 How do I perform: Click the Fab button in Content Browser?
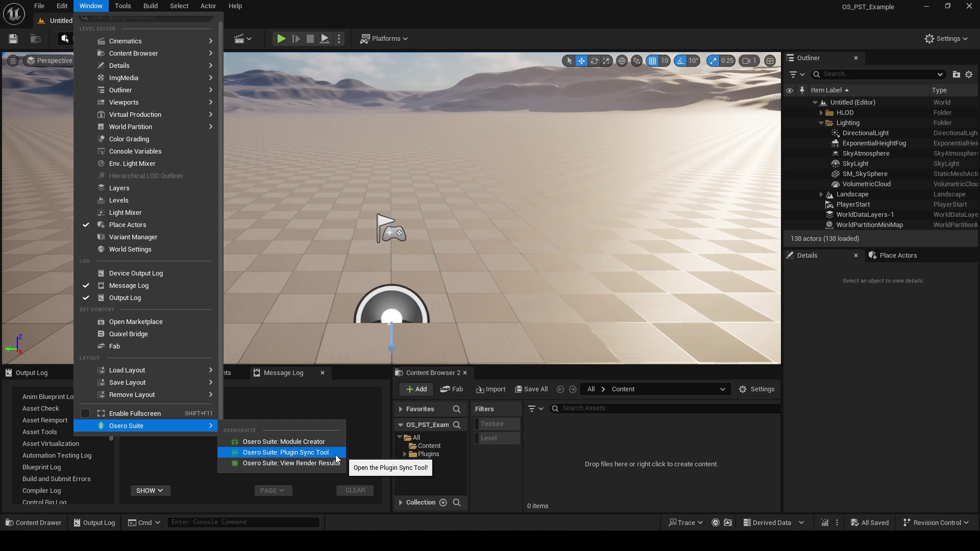click(452, 389)
